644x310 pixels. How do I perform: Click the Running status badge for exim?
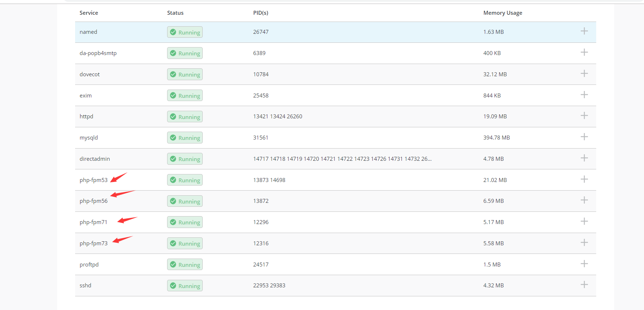[185, 95]
